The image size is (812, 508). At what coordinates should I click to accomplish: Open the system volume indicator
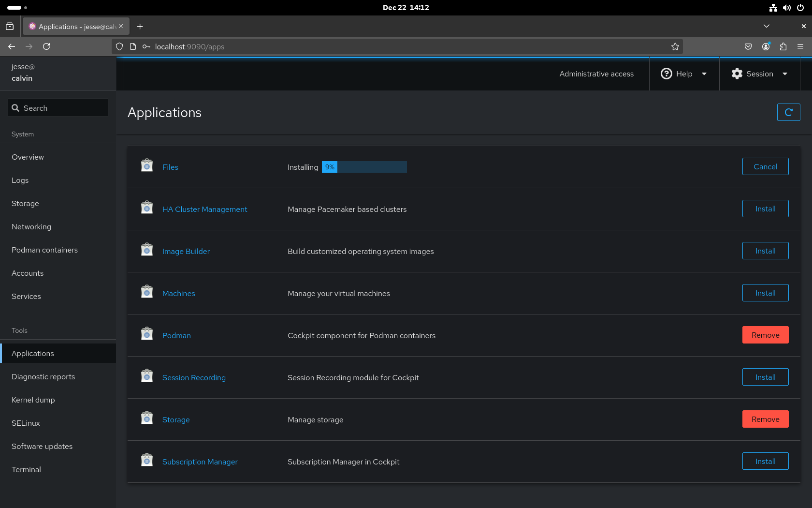pos(787,8)
